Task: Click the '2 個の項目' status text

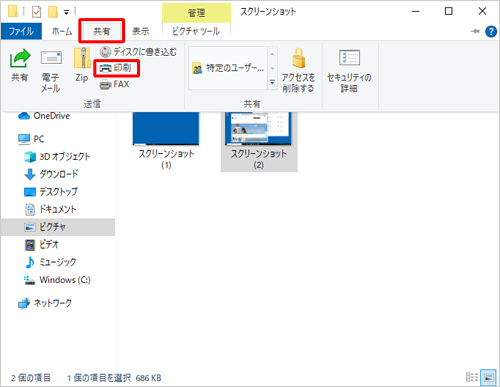Action: coord(31,378)
